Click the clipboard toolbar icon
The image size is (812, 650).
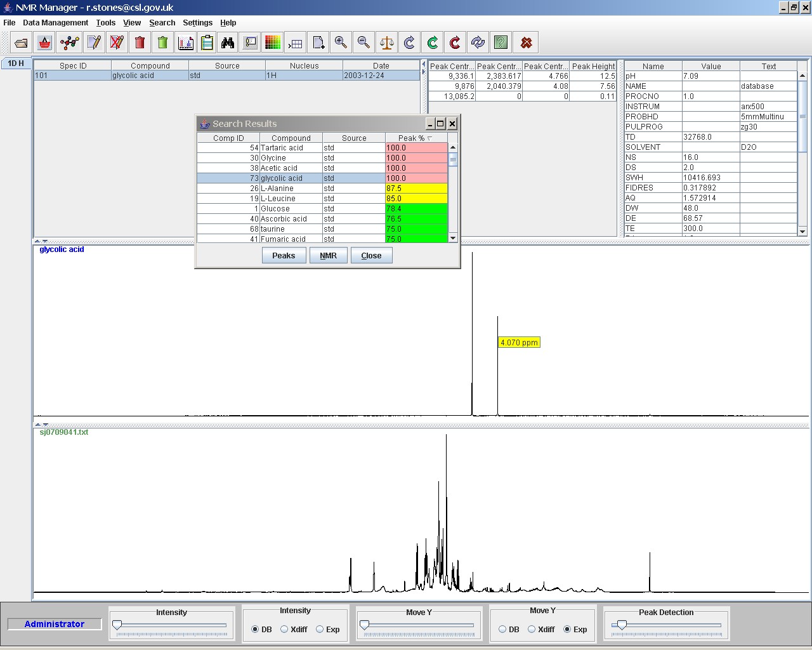click(207, 43)
